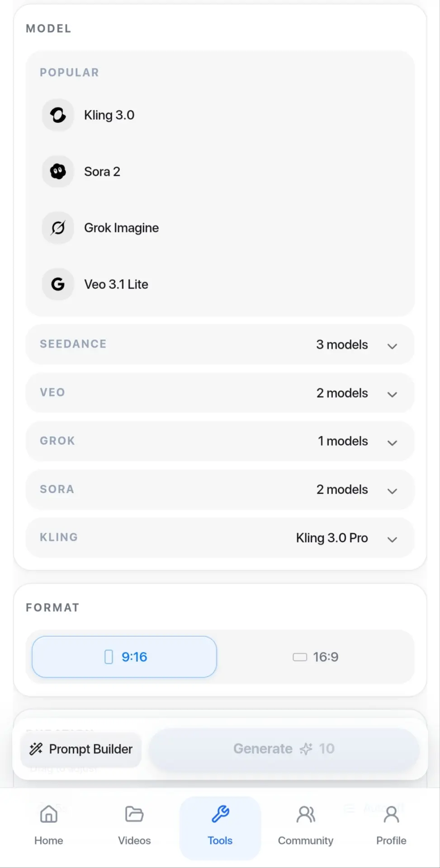This screenshot has width=440, height=868.
Task: Switch format to 16:9 landscape
Action: tap(316, 657)
